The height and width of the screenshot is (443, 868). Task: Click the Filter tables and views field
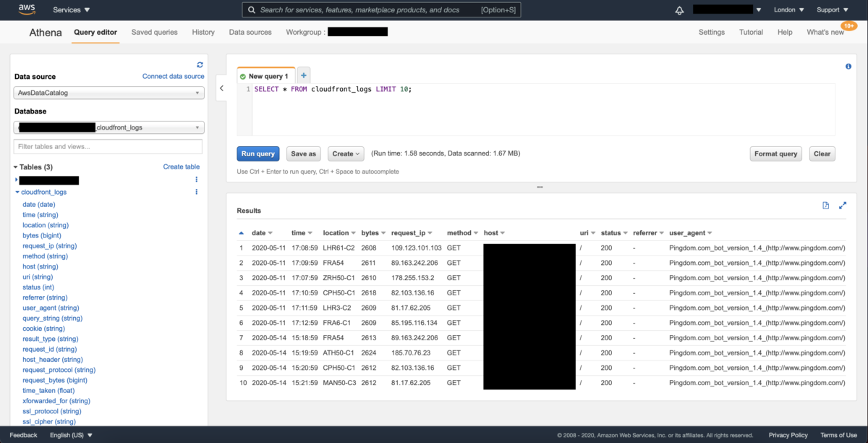pos(108,146)
